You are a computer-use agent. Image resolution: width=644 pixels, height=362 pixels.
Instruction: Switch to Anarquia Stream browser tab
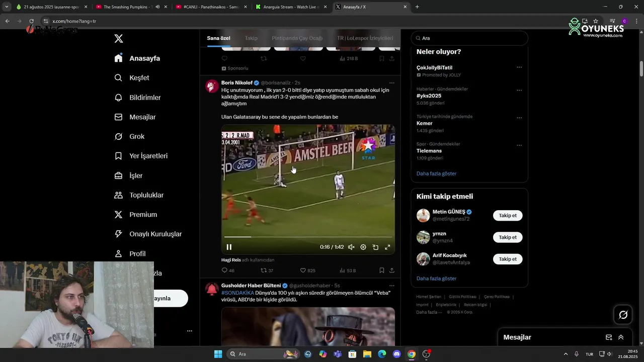[291, 7]
